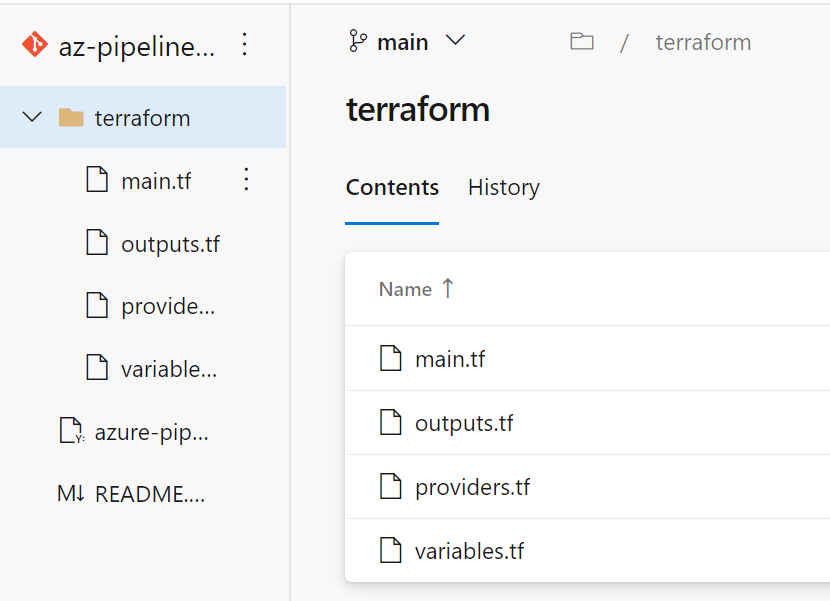
Task: Click terraform in the breadcrumb path
Action: 703,42
